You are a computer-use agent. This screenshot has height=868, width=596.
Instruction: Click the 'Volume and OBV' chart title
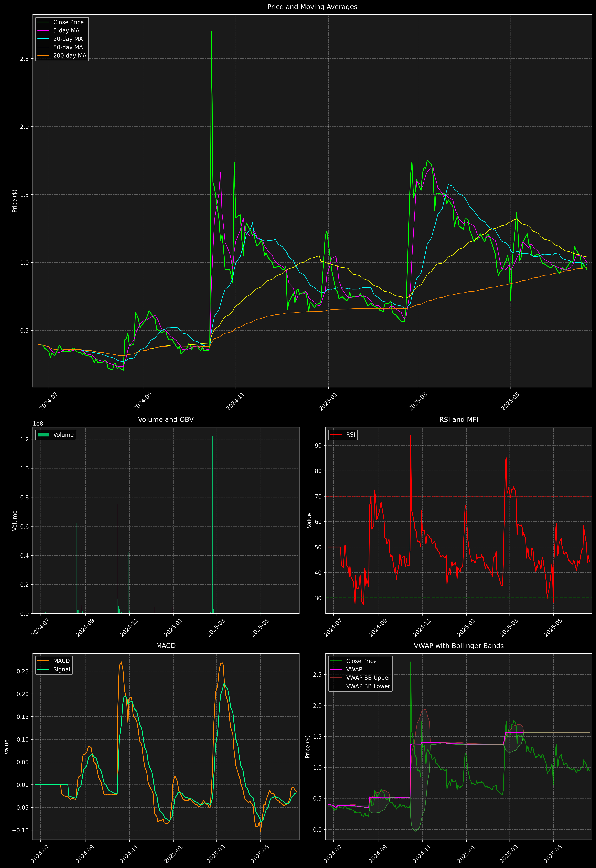pos(166,419)
